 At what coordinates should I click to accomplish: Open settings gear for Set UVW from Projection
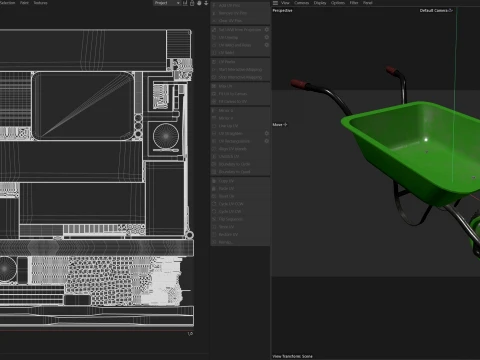(x=267, y=30)
